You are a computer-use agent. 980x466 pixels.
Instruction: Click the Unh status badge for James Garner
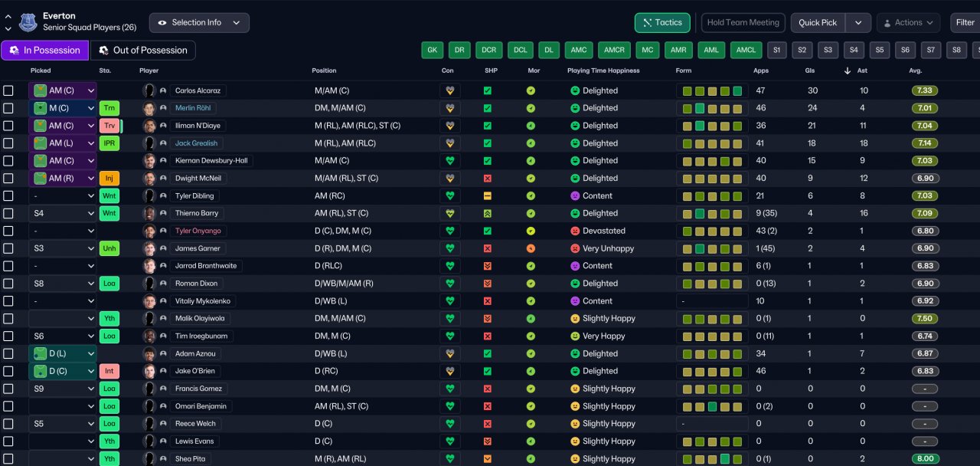click(x=109, y=248)
